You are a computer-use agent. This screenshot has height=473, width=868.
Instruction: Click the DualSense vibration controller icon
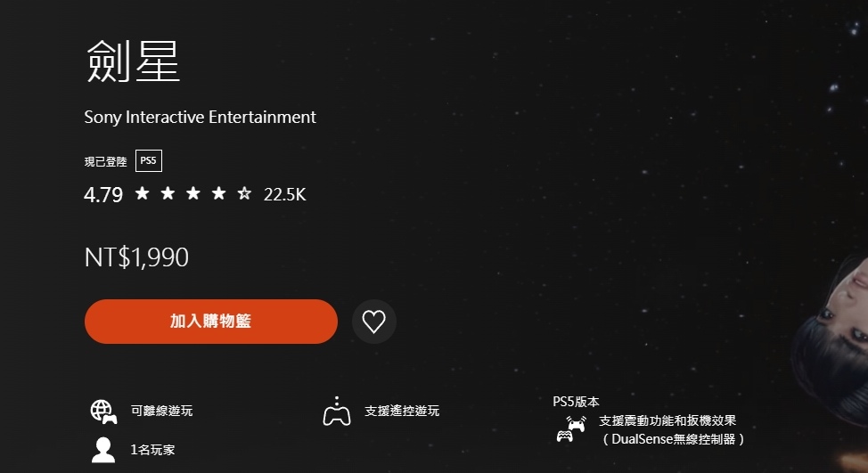coord(571,428)
